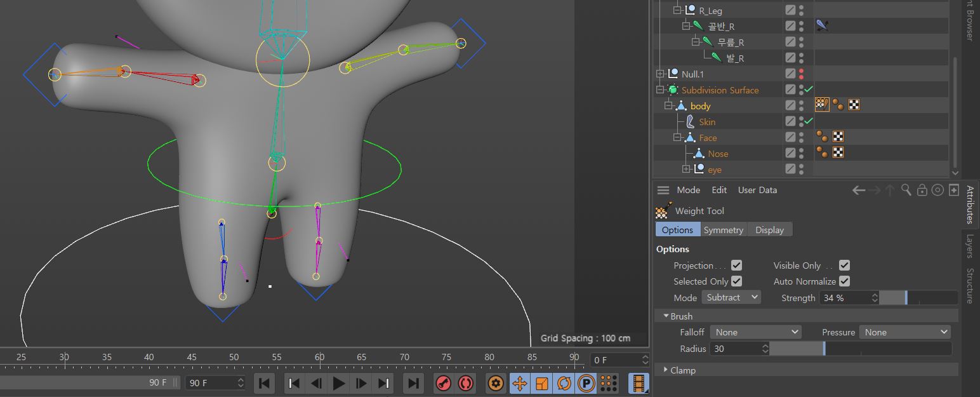Open the keyframe selection gear icon
This screenshot has height=397, width=980.
(496, 383)
